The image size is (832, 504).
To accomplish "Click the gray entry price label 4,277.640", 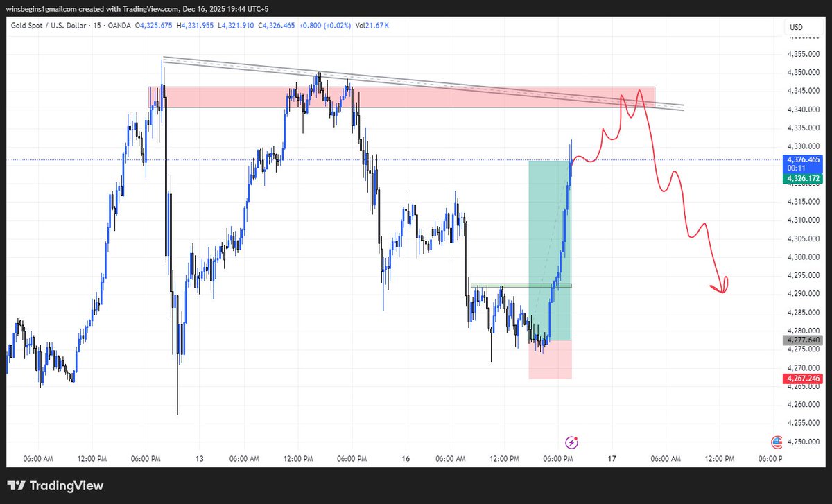I will tap(802, 340).
